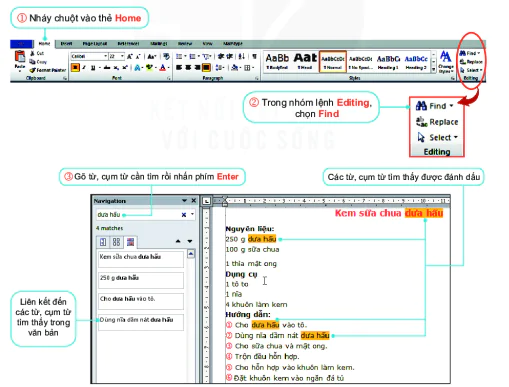This screenshot has width=509, height=387.
Task: Click the ruler tab selector icon
Action: [206, 201]
